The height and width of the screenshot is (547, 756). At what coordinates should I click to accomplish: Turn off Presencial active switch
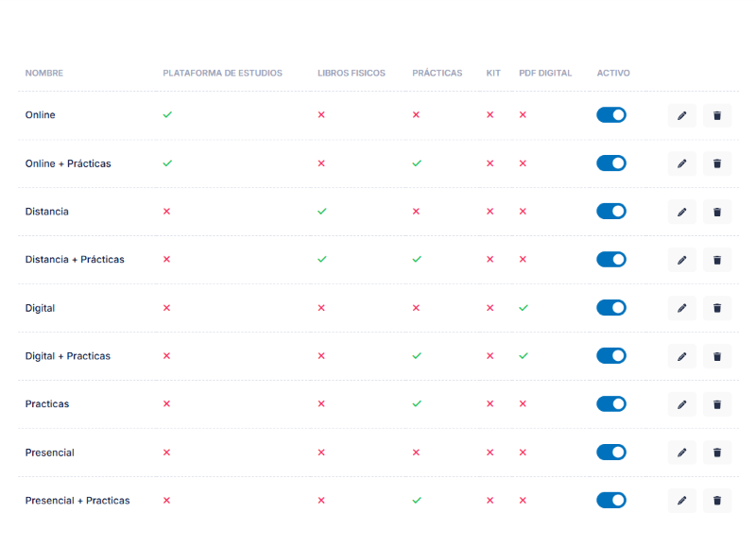tap(610, 453)
